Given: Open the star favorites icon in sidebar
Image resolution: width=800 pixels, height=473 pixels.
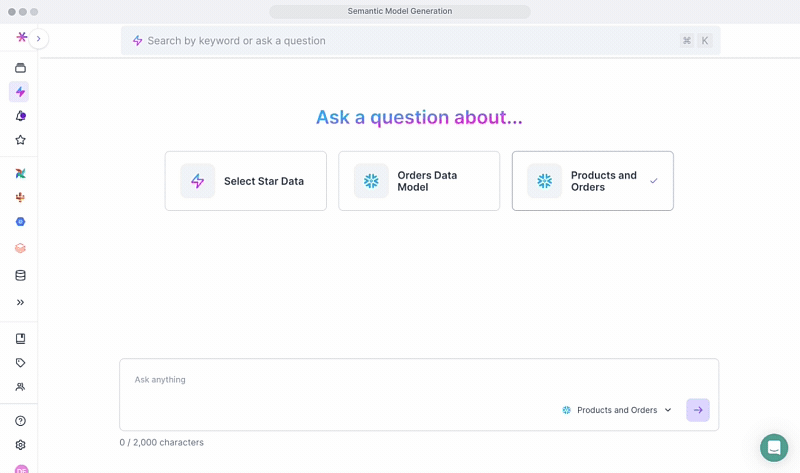Looking at the screenshot, I should [x=20, y=140].
